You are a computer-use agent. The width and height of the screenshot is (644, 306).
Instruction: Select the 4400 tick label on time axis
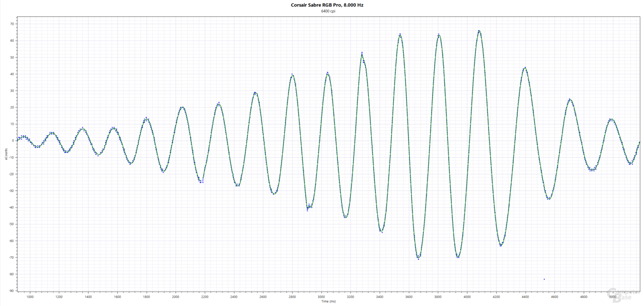(525, 297)
